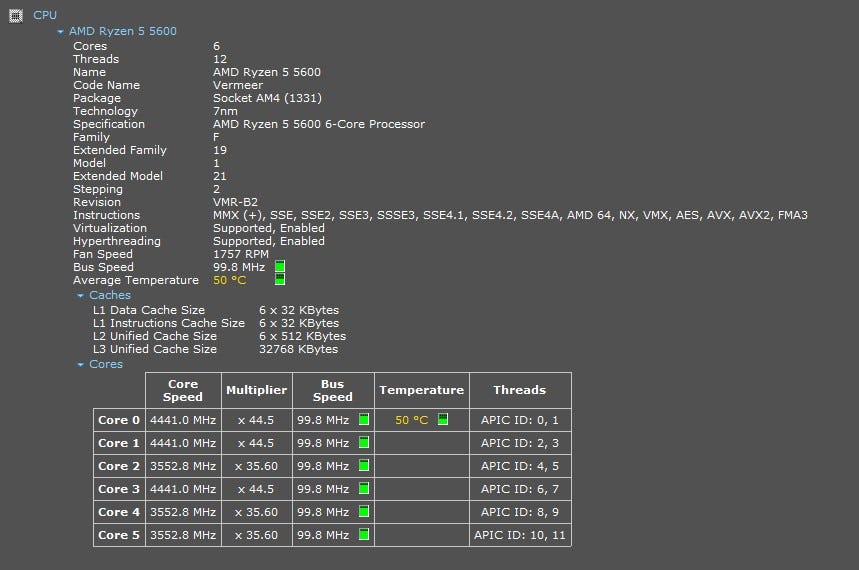The image size is (859, 570).
Task: Click the Bus Speed green indicator icon
Action: pyautogui.click(x=279, y=266)
